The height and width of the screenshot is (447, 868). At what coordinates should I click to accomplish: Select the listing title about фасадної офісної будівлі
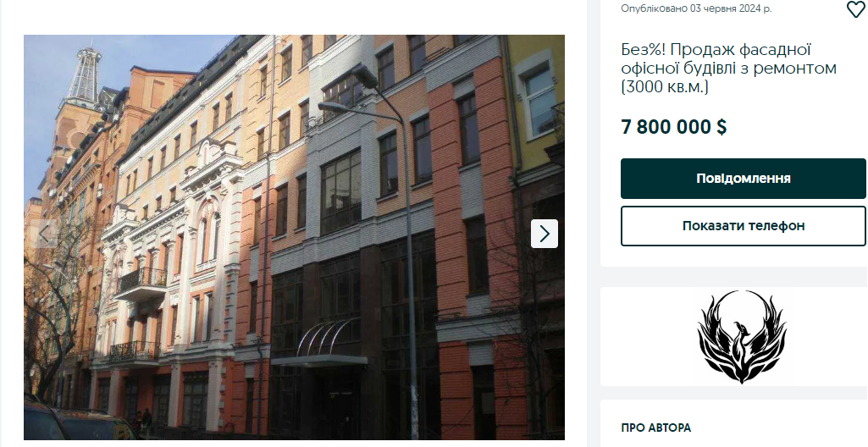pyautogui.click(x=728, y=68)
